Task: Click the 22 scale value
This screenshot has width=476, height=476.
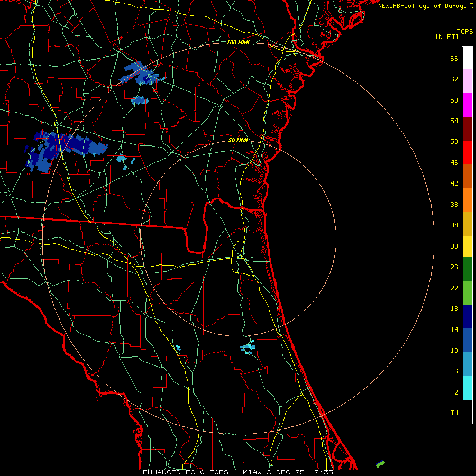Action: (x=454, y=288)
